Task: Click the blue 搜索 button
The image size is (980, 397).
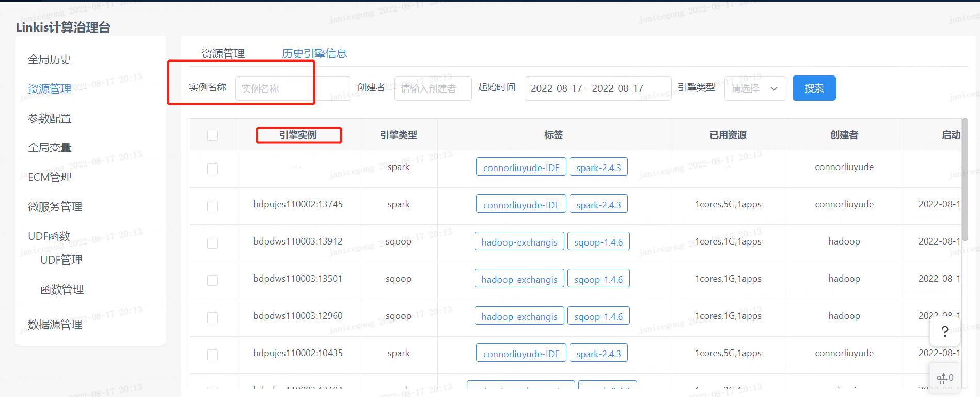Action: [x=814, y=88]
